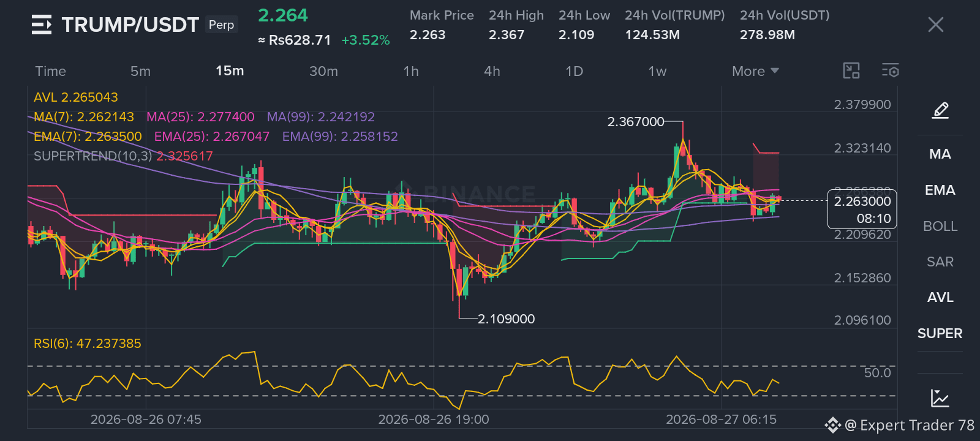Select the 1D timeframe
The height and width of the screenshot is (441, 980).
click(x=574, y=71)
